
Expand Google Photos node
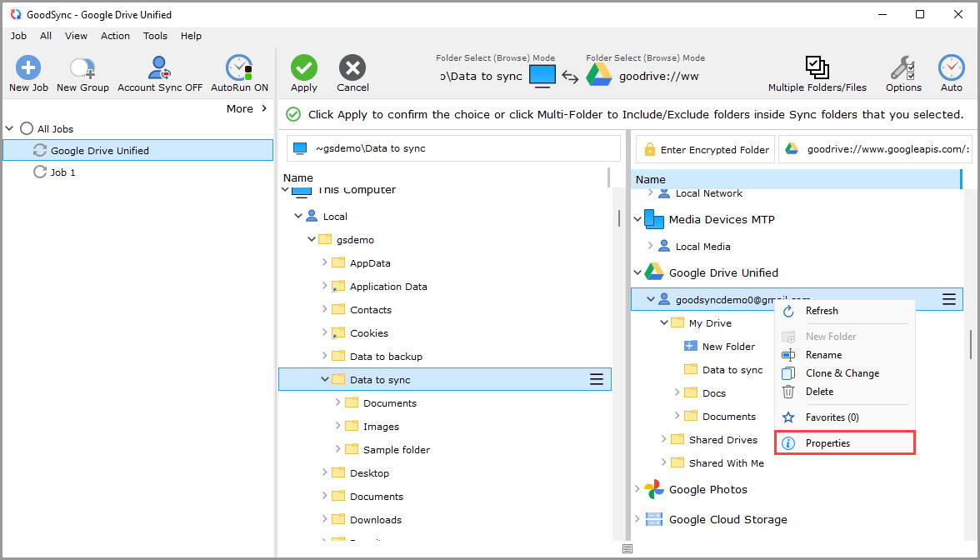point(637,489)
